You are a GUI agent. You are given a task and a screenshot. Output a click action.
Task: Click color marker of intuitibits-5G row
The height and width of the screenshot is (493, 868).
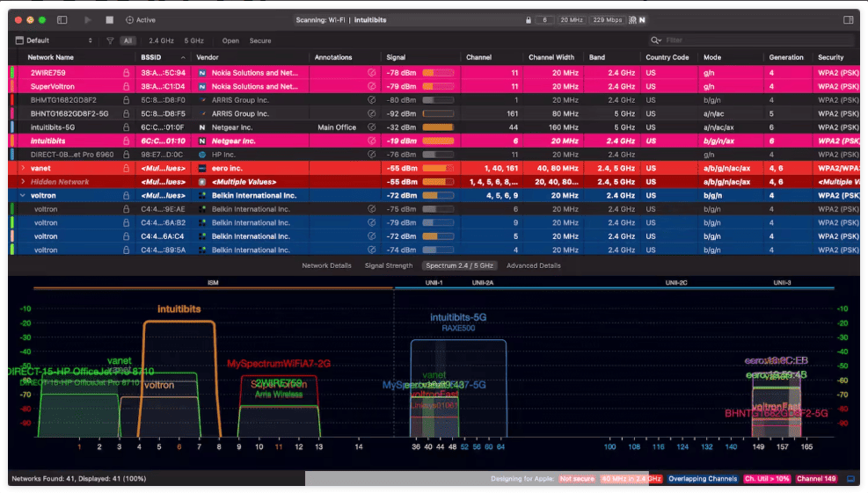click(12, 127)
